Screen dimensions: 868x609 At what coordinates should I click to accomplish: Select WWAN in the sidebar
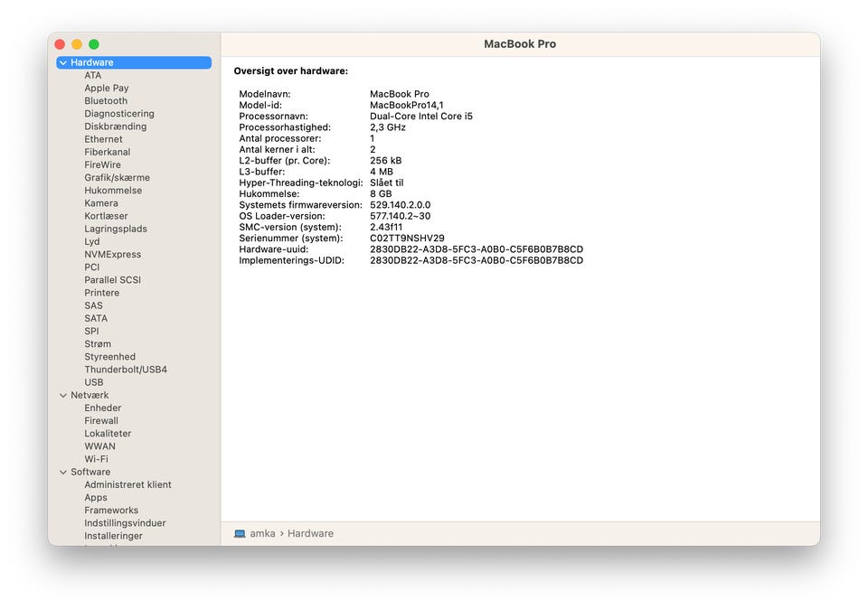99,446
